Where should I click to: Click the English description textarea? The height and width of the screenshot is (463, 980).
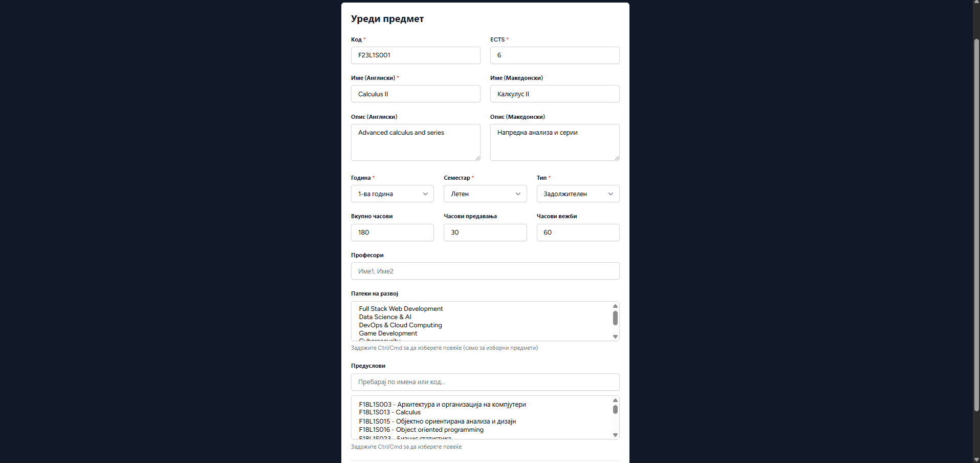(x=415, y=142)
